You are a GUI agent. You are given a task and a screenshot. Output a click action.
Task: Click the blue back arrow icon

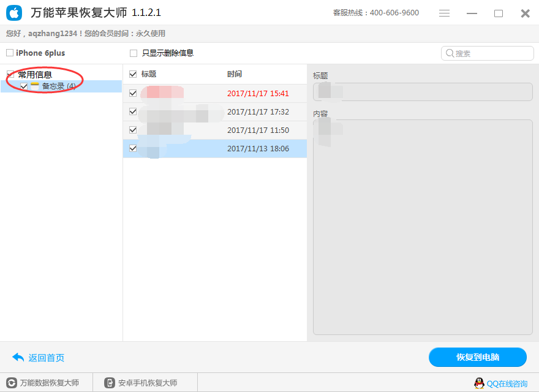tap(18, 358)
